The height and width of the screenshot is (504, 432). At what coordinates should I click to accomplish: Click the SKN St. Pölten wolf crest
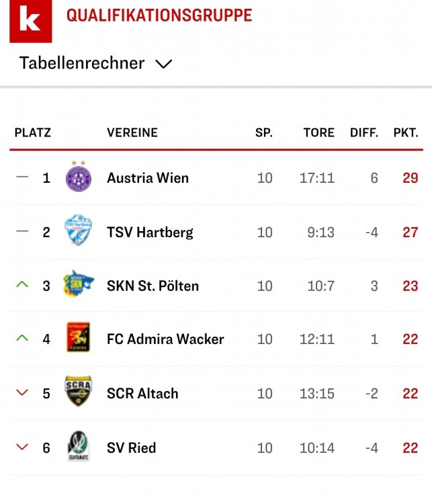(x=79, y=284)
